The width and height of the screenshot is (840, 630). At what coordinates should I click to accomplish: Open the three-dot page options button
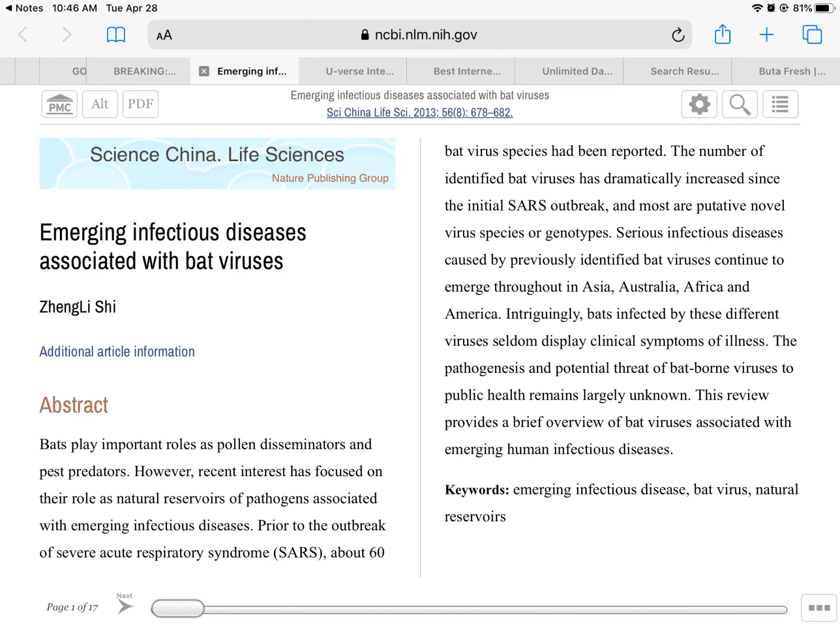[818, 608]
